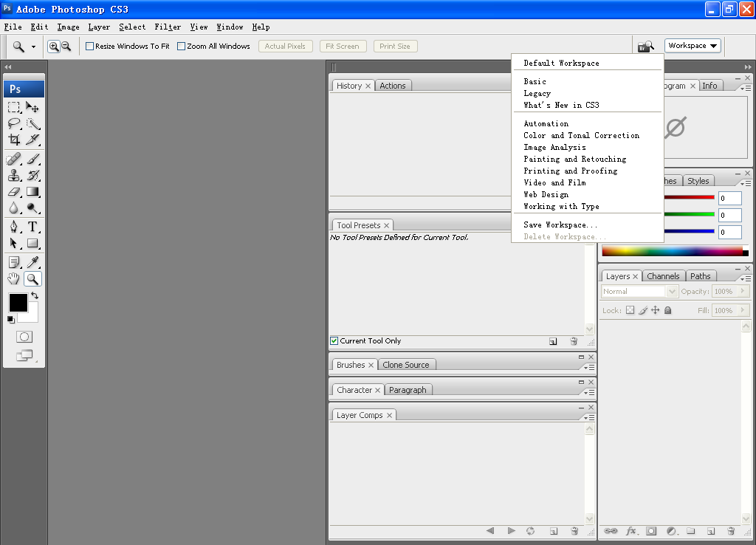Click the red channel value field
756x545 pixels.
point(730,198)
